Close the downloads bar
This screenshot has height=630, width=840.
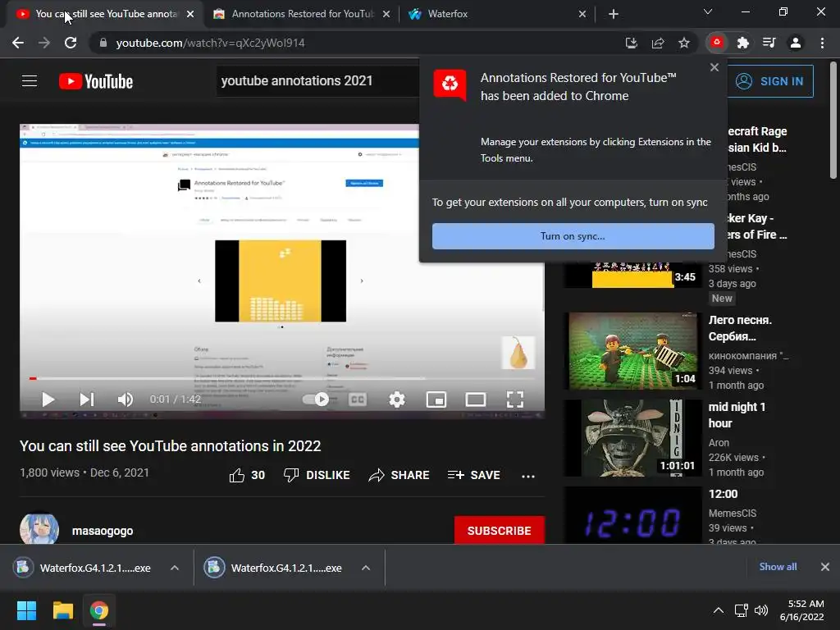point(825,567)
